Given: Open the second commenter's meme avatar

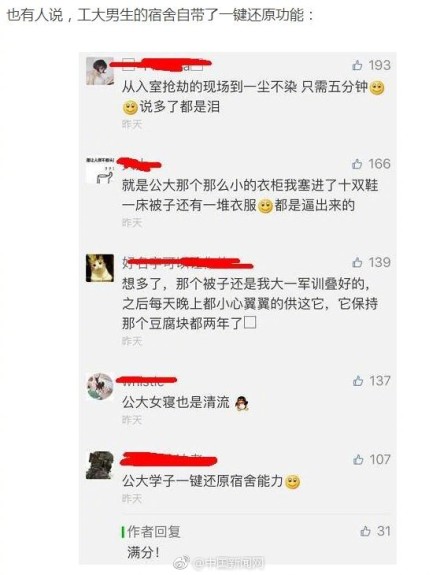Looking at the screenshot, I should pos(100,170).
